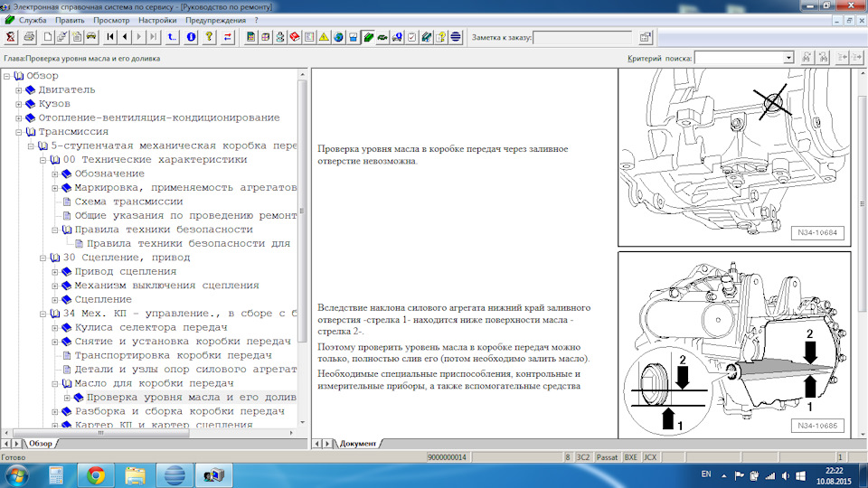Click the printer icon in the toolbar
The image size is (868, 488).
coord(29,37)
